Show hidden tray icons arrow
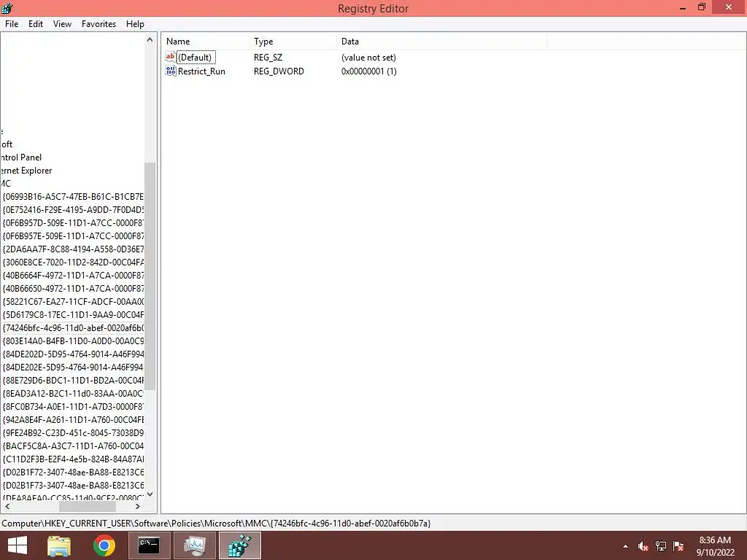 click(625, 546)
